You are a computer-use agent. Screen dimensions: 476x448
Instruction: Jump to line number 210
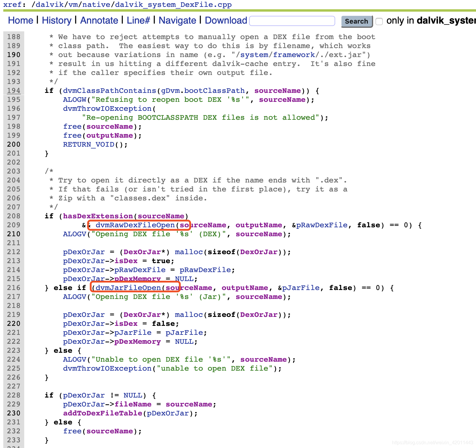coord(14,234)
